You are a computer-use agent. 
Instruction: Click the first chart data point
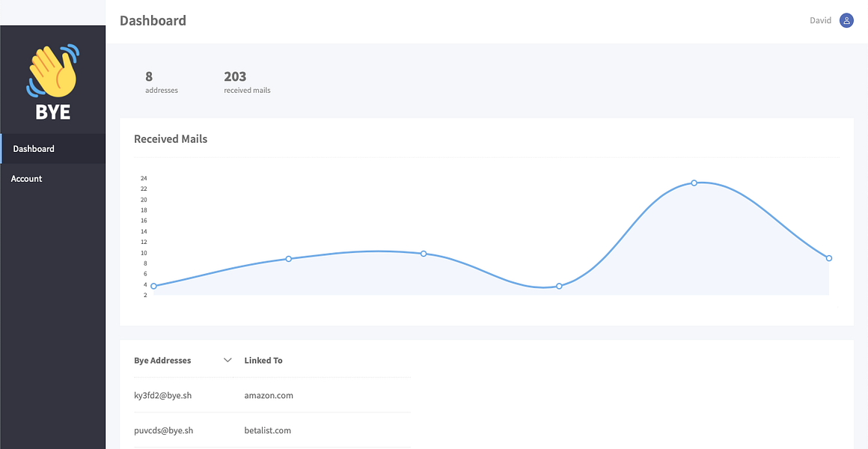[154, 286]
